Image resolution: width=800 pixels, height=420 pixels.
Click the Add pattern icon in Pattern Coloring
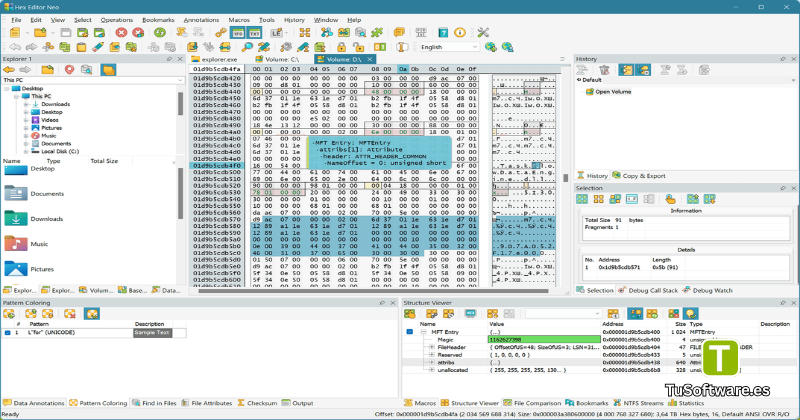click(x=9, y=313)
